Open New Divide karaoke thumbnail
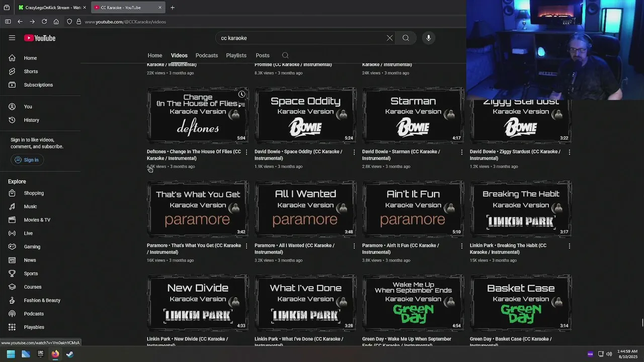Screen dimensions: 644x362 [198, 303]
